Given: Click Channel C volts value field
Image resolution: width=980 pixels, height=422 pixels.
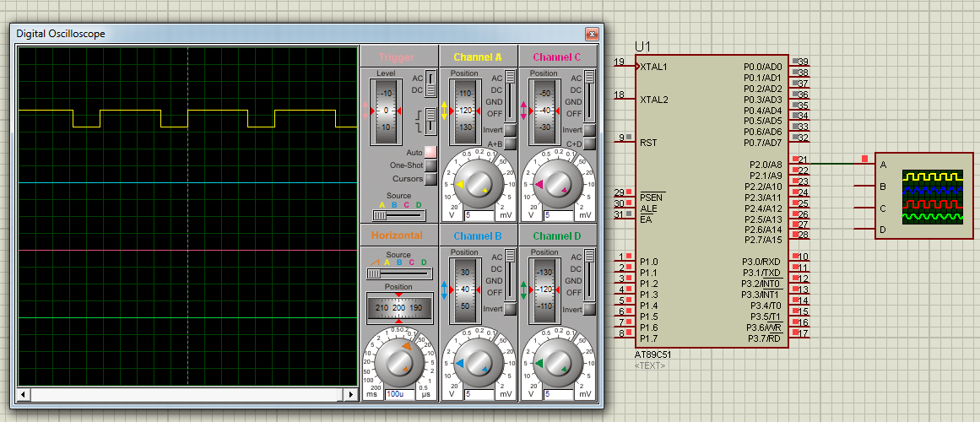Looking at the screenshot, I should [558, 215].
